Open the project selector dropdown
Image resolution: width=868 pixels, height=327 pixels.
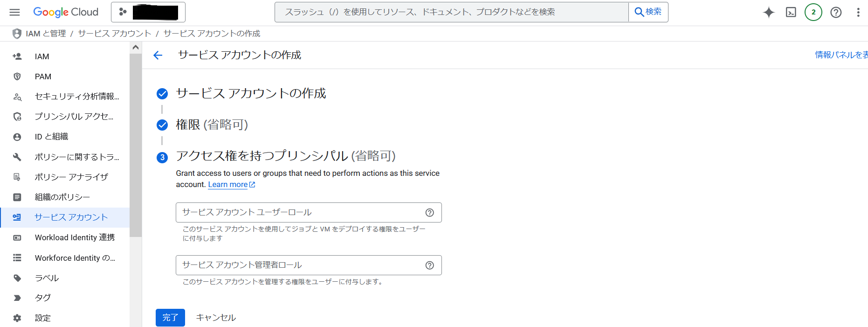[148, 12]
